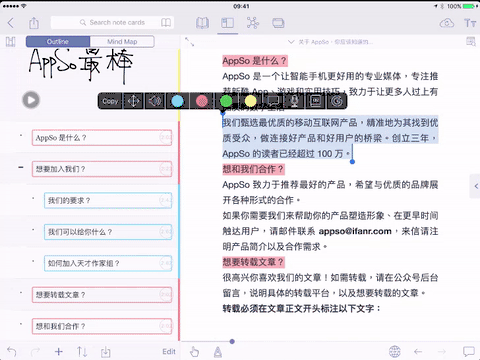This screenshot has height=360, width=480.
Task: Highlight selection with blue color
Action: [x=177, y=101]
